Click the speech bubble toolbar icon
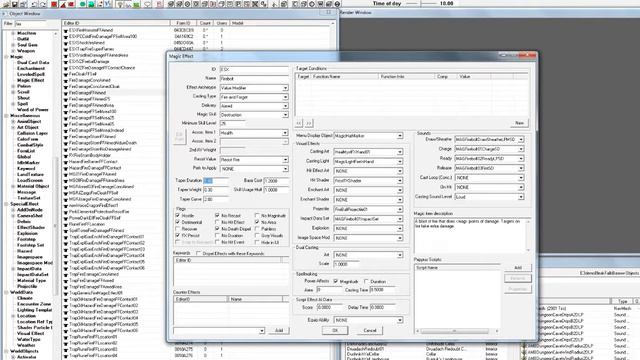Viewport: 640px width, 360px height. click(x=148, y=4)
